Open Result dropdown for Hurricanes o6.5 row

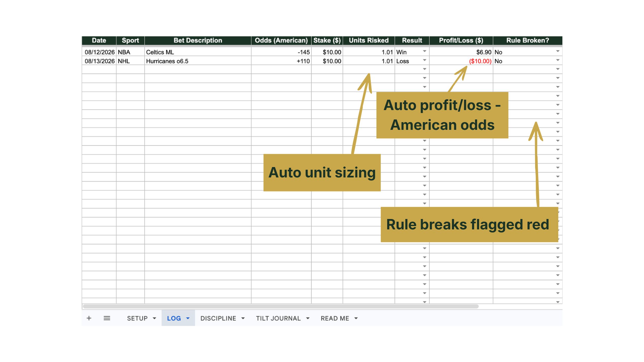pos(424,60)
